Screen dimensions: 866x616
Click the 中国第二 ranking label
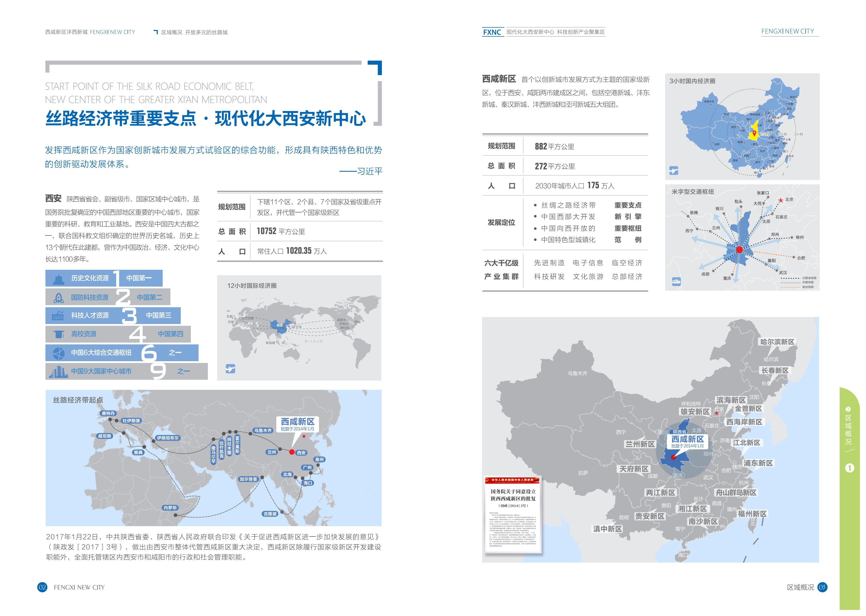click(x=149, y=297)
